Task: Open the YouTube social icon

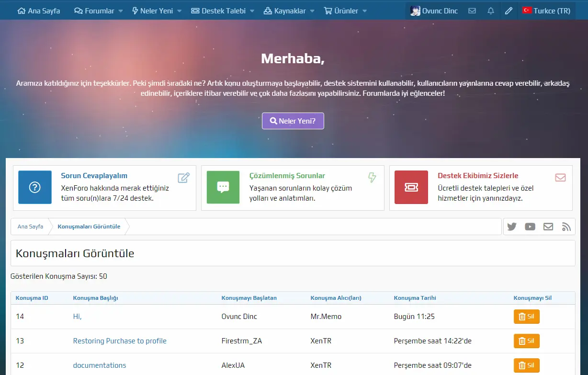Action: coord(530,227)
